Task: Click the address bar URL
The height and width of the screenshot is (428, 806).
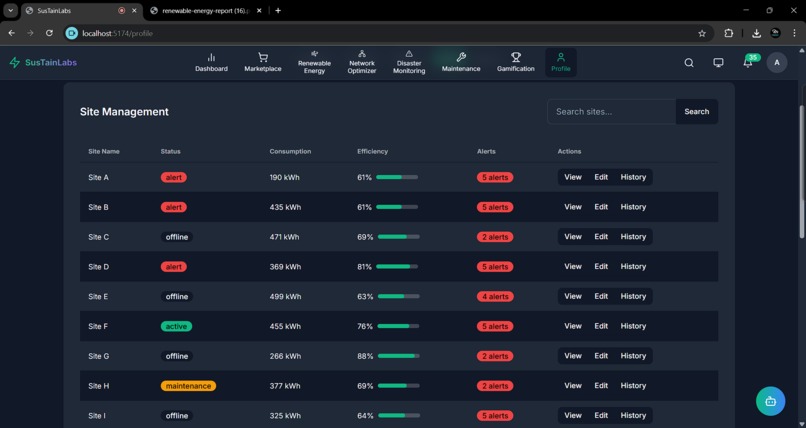Action: pos(118,33)
